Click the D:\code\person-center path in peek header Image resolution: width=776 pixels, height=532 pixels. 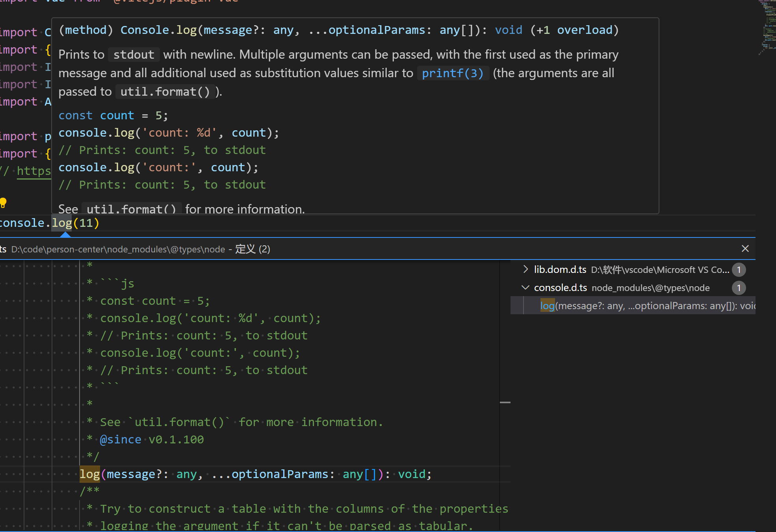(x=118, y=249)
